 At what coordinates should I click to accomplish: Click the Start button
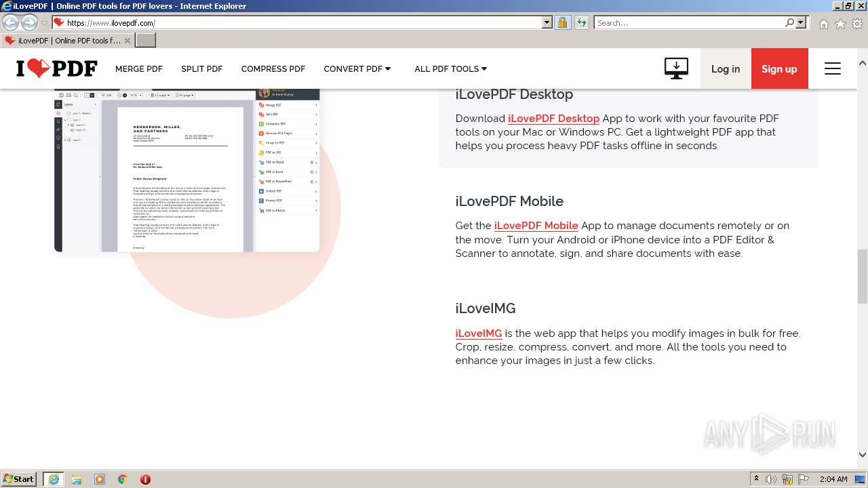[19, 479]
